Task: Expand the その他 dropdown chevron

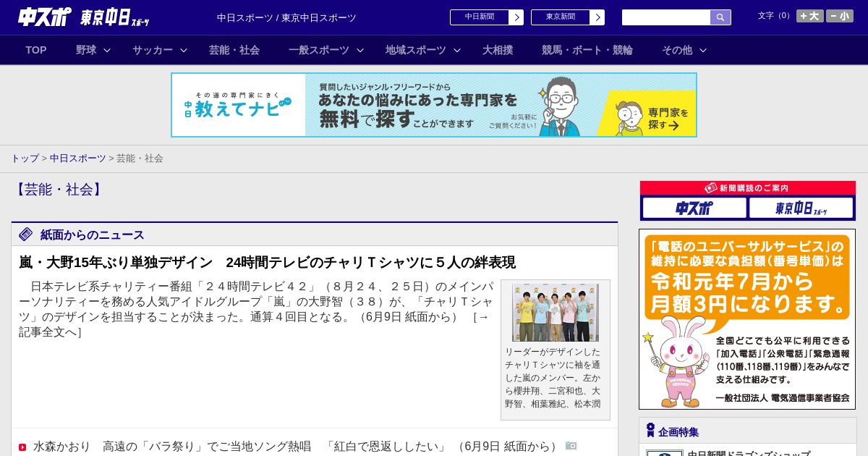Action: click(703, 50)
